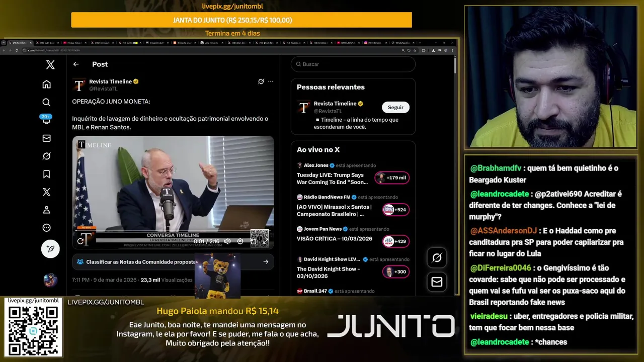The height and width of the screenshot is (362, 644).
Task: Switch to the Instagram browser tab
Action: click(374, 43)
